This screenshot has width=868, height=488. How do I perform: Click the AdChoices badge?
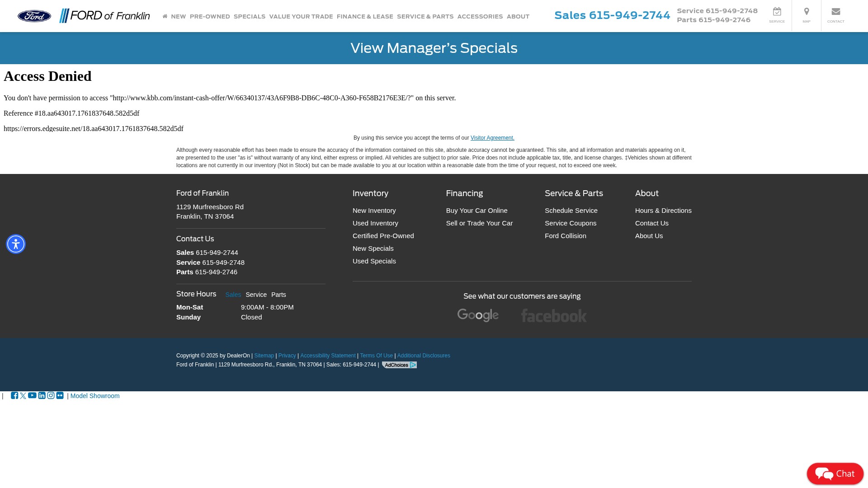tap(399, 365)
